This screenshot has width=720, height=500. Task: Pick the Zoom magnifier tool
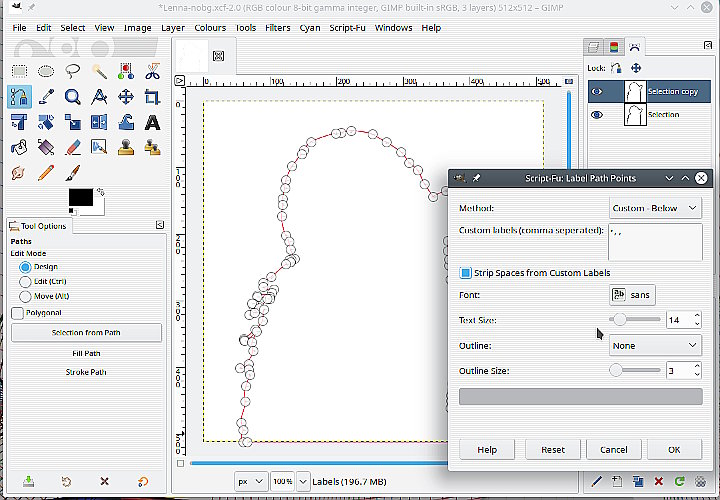(x=72, y=97)
